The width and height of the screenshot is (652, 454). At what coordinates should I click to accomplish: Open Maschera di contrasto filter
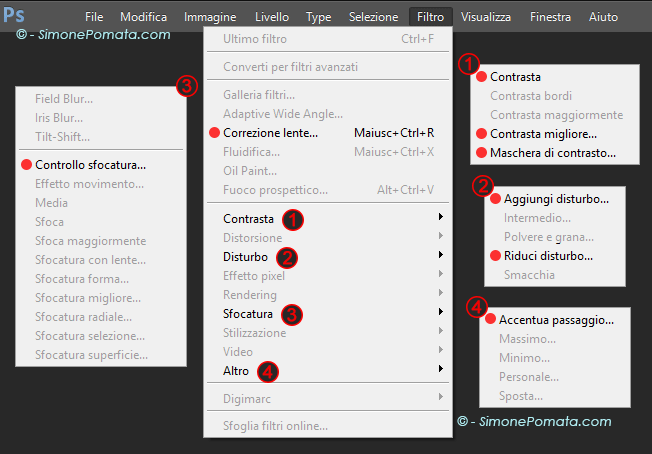[x=555, y=153]
